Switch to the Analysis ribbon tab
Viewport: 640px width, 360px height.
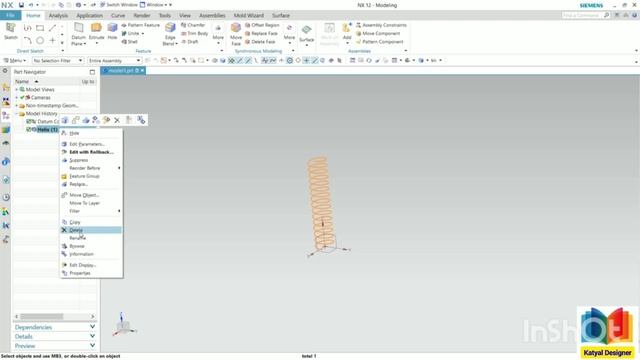pyautogui.click(x=58, y=16)
